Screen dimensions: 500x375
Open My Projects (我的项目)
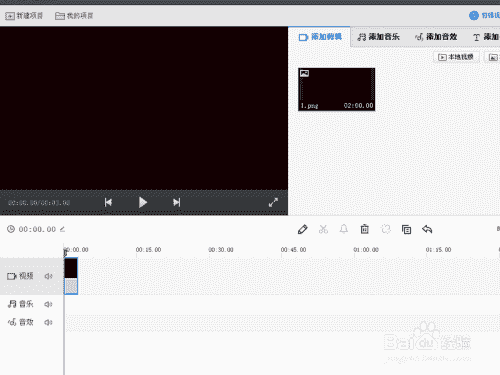click(x=74, y=16)
